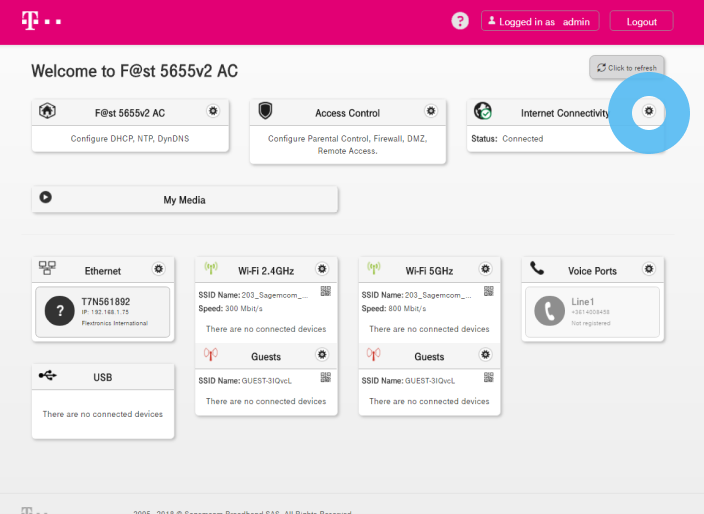Open Internet Connectivity settings gear
The width and height of the screenshot is (704, 514).
tap(649, 111)
